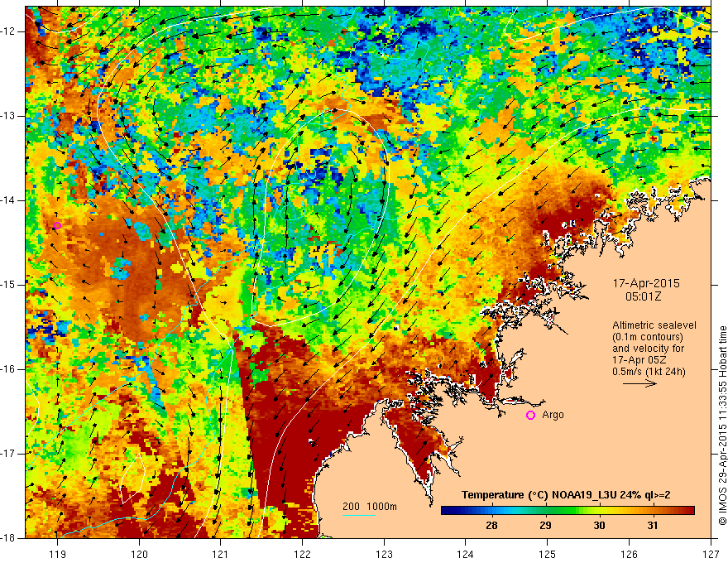
Task: Click the '124' longitude axis label
Action: (466, 554)
